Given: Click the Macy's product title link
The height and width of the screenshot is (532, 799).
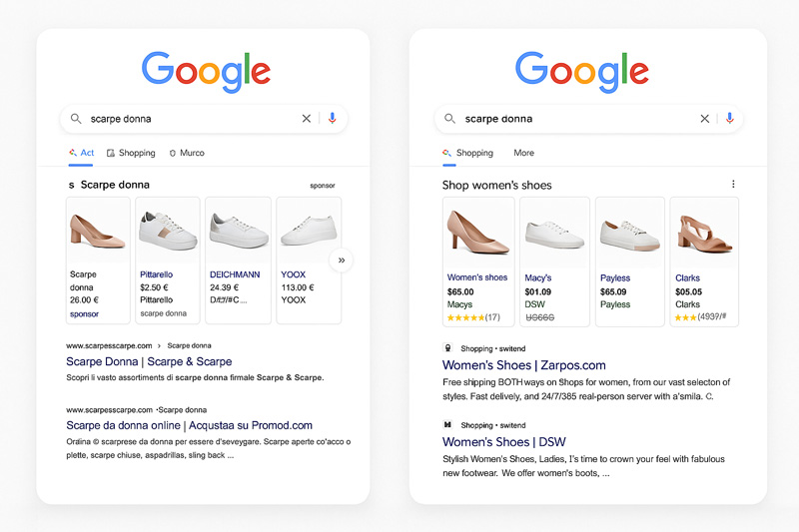Looking at the screenshot, I should click(538, 277).
